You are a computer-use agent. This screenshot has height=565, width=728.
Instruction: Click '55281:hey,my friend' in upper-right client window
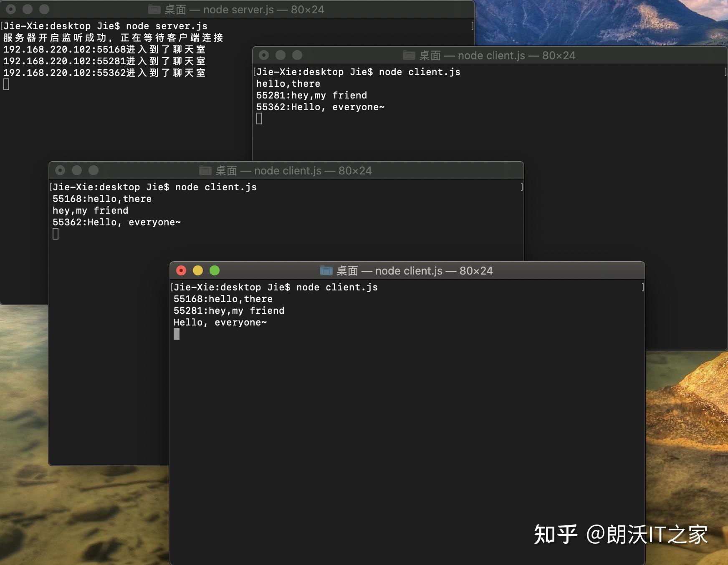[x=311, y=95]
